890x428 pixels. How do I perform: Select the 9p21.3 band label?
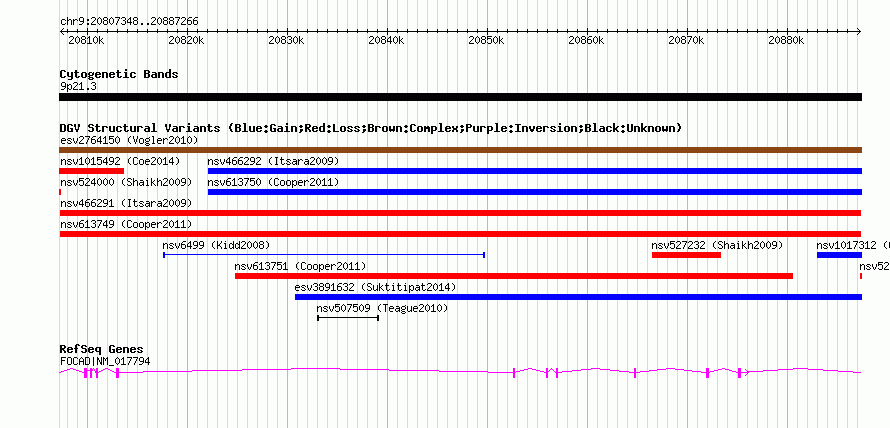click(78, 87)
